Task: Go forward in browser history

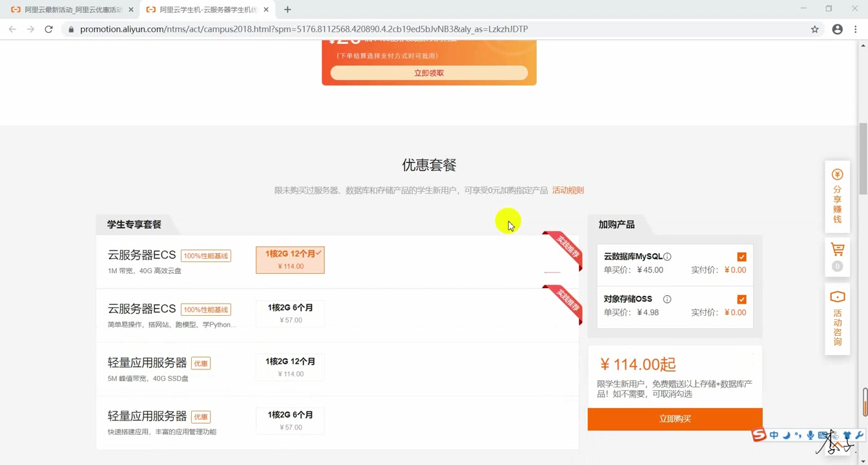Action: point(30,29)
